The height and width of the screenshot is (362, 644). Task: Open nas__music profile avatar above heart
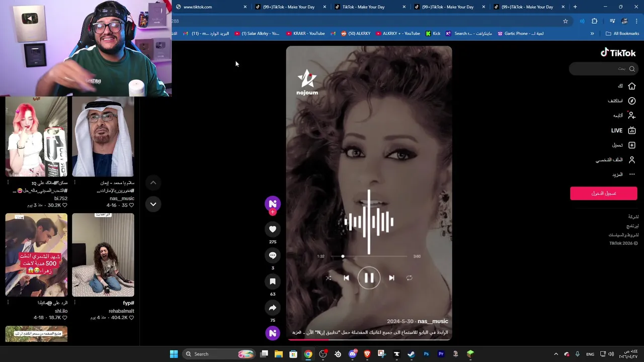coord(273,204)
